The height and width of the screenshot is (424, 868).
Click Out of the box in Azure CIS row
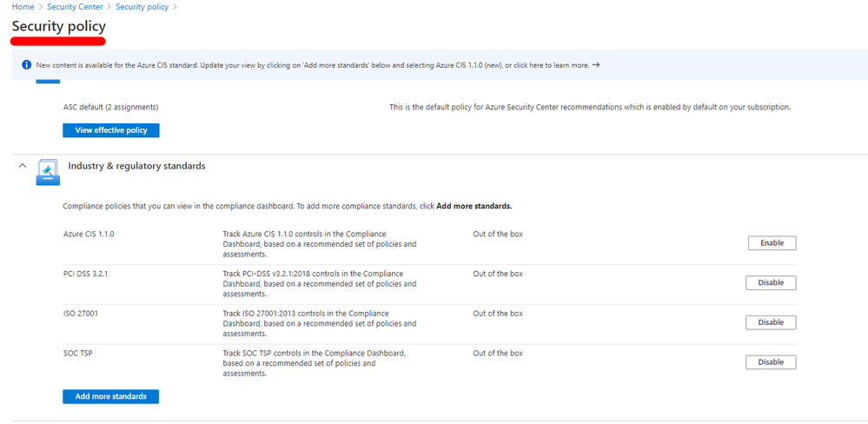(498, 234)
